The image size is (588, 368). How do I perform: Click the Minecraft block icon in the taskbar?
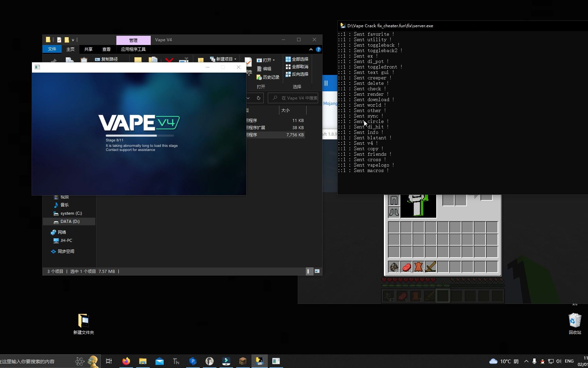243,361
